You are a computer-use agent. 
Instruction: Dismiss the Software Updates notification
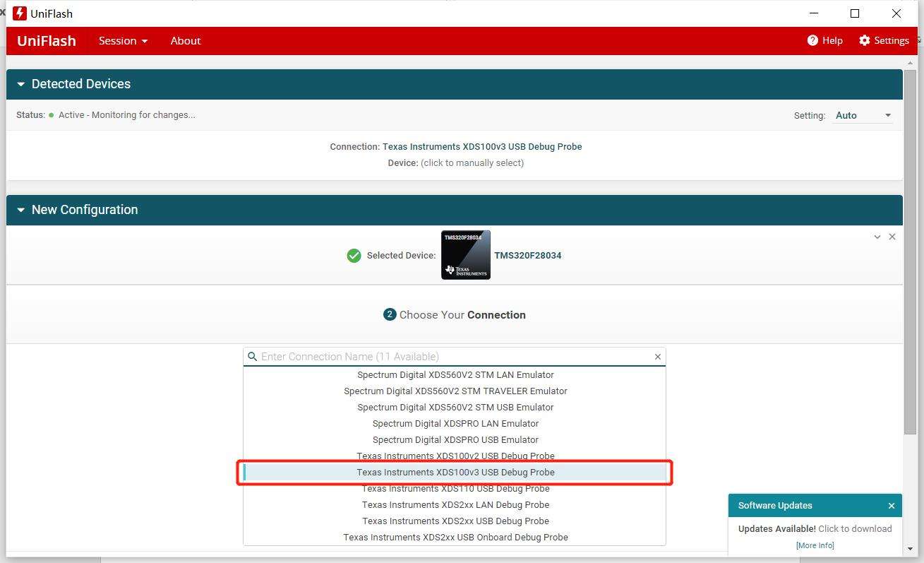pyautogui.click(x=892, y=506)
